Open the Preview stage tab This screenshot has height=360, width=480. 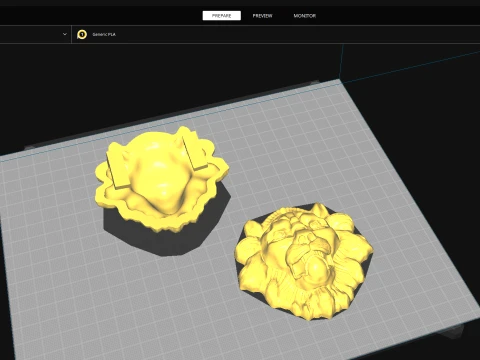262,16
